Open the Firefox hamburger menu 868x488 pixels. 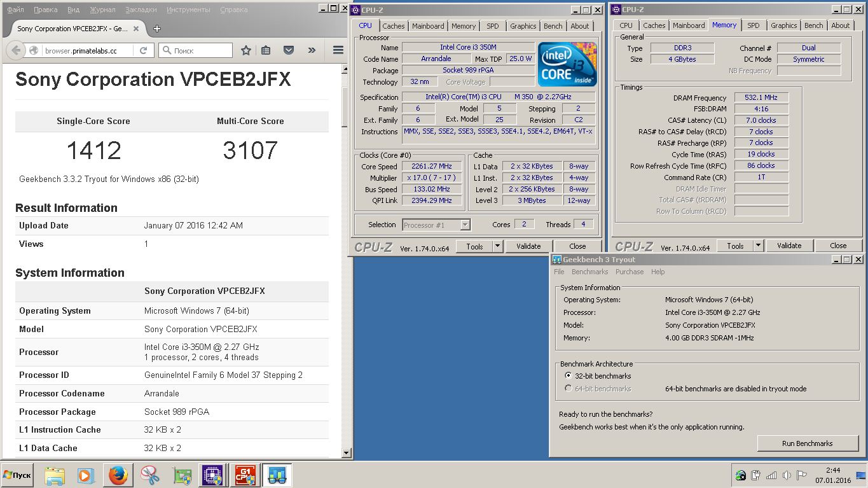coord(338,50)
